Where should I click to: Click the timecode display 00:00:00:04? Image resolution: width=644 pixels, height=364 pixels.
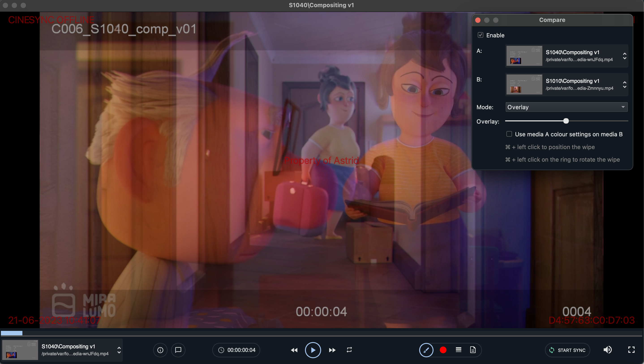(x=236, y=350)
